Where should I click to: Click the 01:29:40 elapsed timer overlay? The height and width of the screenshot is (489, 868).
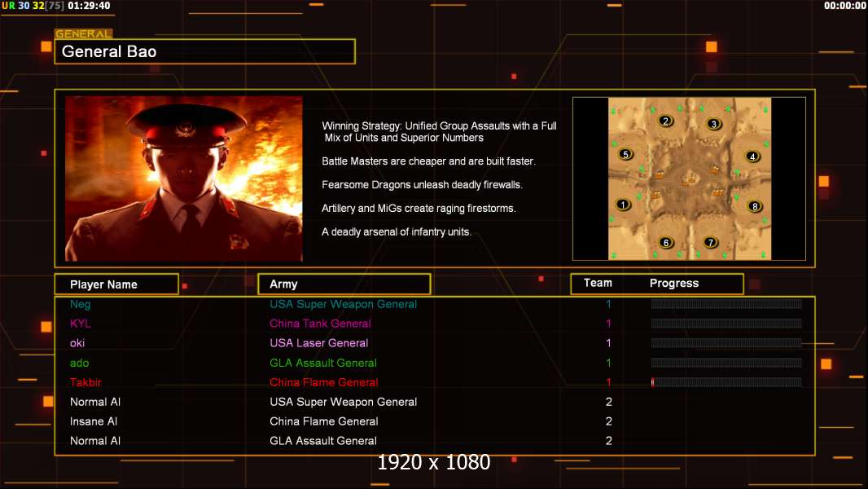(x=89, y=6)
